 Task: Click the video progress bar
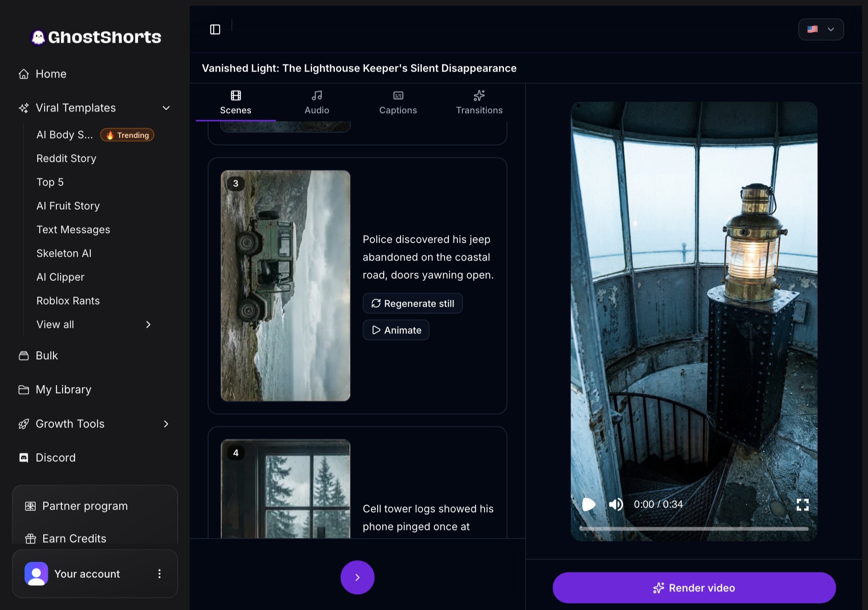694,529
